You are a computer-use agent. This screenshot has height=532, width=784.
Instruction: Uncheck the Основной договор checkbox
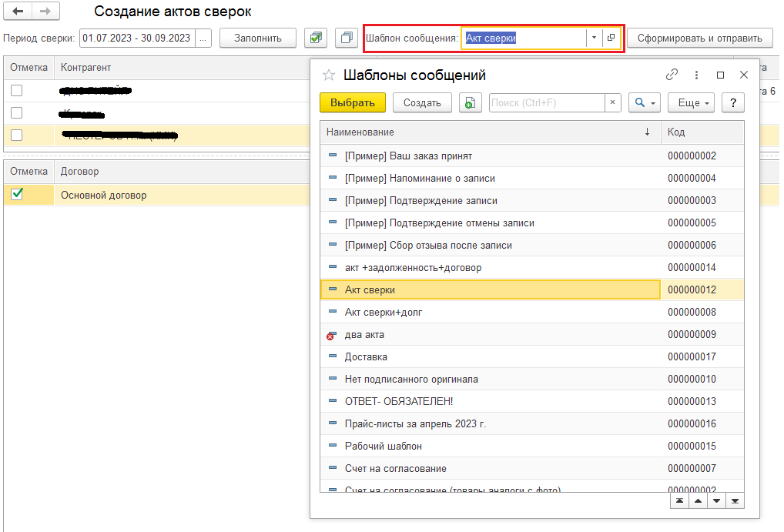point(17,195)
